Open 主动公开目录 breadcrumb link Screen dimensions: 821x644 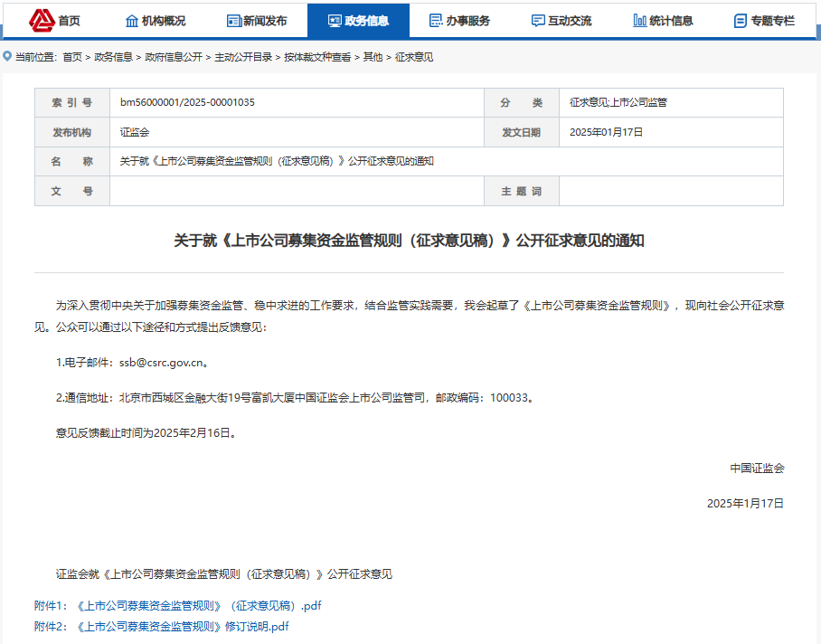[x=243, y=56]
